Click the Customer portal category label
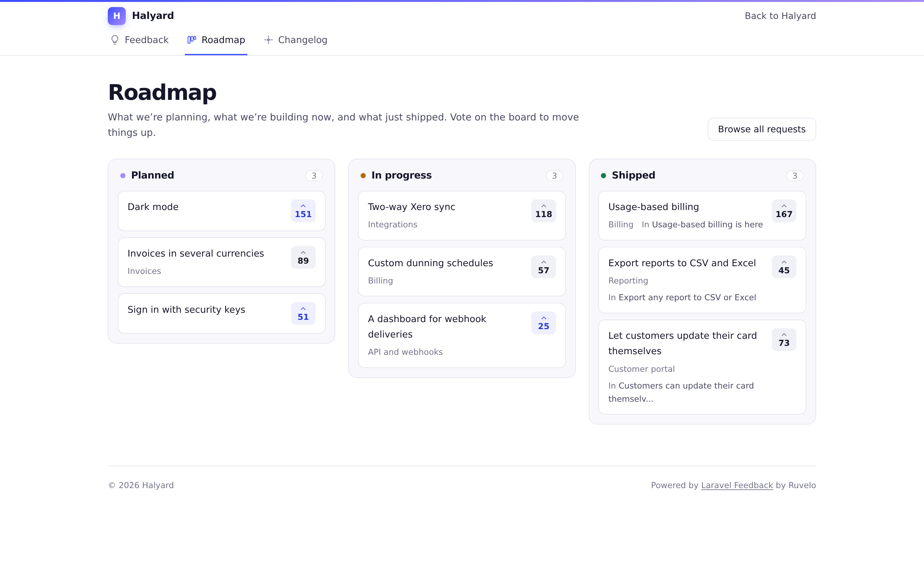924x578 pixels. point(641,369)
